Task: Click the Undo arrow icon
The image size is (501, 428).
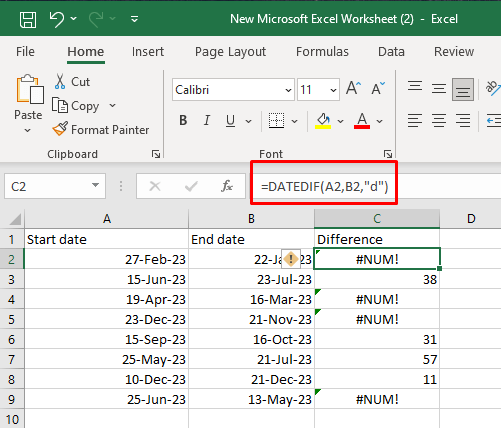Action: click(56, 19)
